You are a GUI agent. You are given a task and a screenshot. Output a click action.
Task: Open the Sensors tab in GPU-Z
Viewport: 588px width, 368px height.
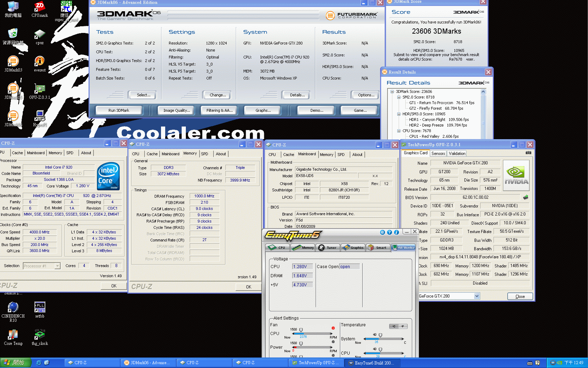(x=438, y=154)
